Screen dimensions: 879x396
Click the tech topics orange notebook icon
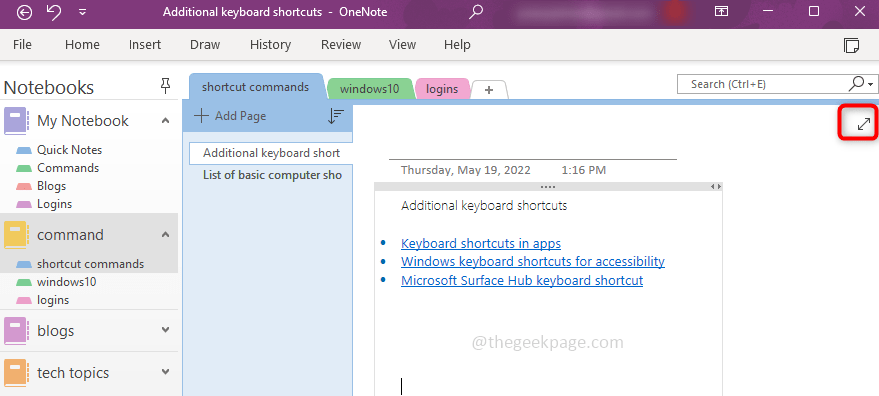16,372
